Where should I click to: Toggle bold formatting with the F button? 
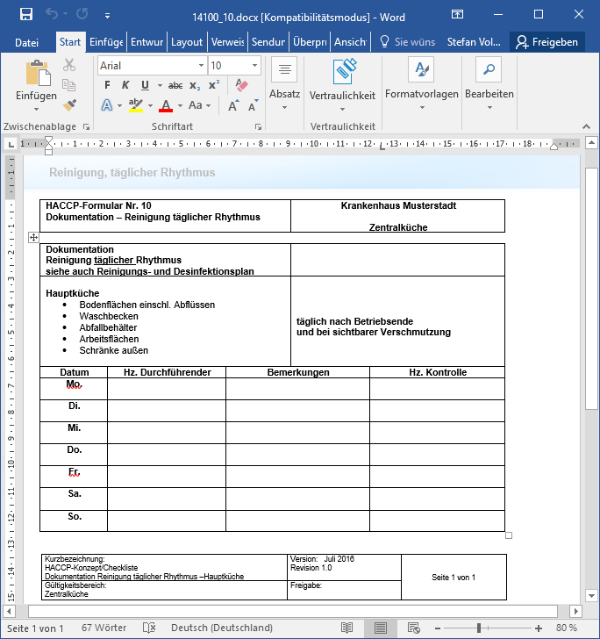pos(107,85)
